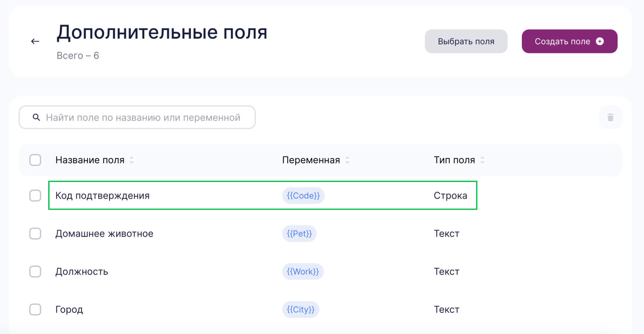Click the {{Code}} variable tag
644x334 pixels.
click(303, 196)
